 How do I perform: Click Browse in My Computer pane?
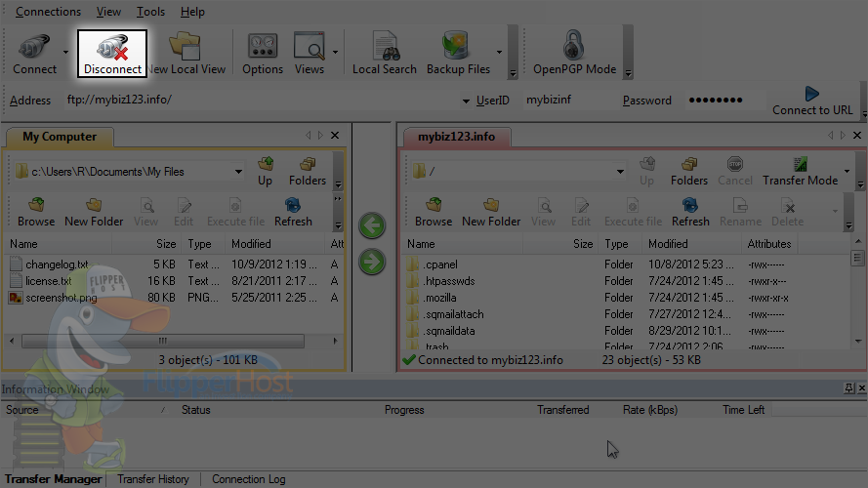(x=36, y=213)
